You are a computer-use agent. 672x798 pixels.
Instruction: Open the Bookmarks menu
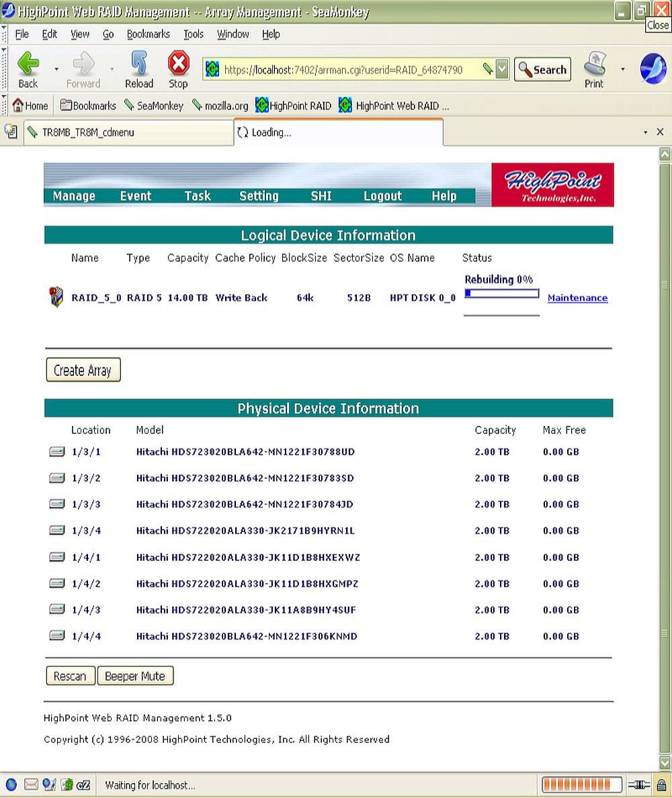tap(148, 34)
